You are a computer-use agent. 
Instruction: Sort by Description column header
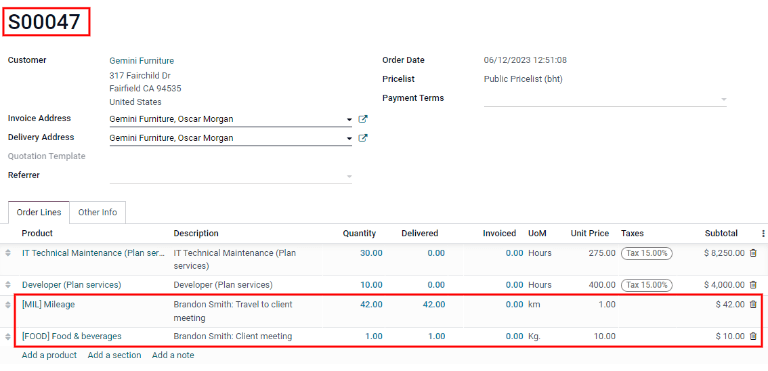point(196,233)
